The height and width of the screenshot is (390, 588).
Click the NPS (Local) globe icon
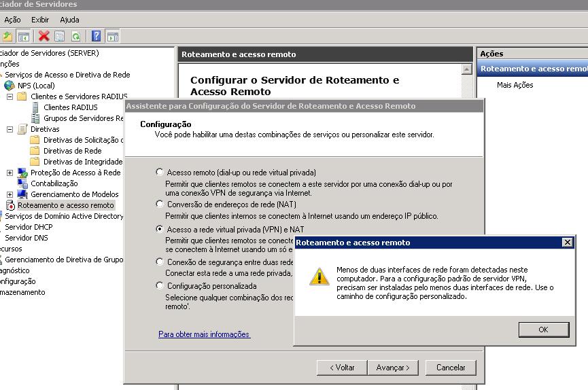[x=10, y=86]
